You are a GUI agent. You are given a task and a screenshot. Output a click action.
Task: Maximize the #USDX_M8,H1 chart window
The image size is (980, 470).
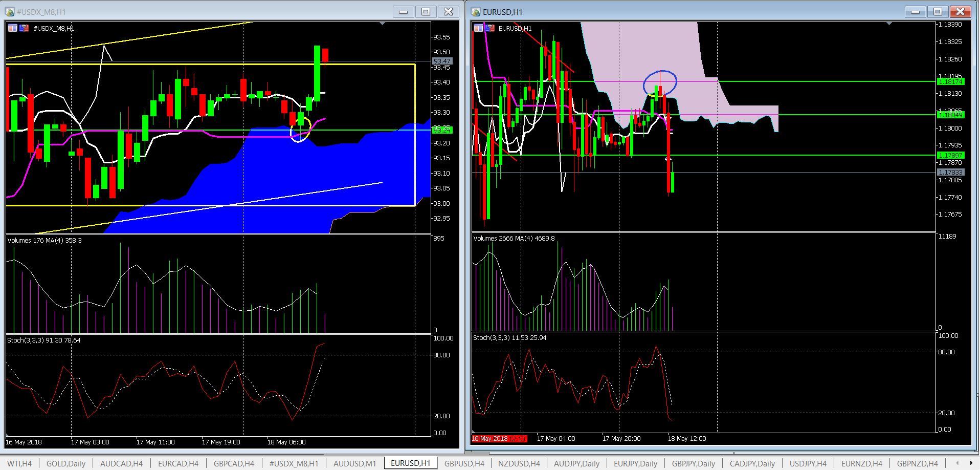(426, 12)
